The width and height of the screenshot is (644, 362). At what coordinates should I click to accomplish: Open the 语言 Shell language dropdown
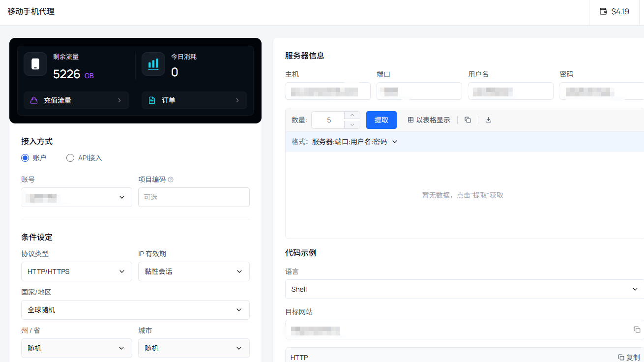pyautogui.click(x=465, y=289)
